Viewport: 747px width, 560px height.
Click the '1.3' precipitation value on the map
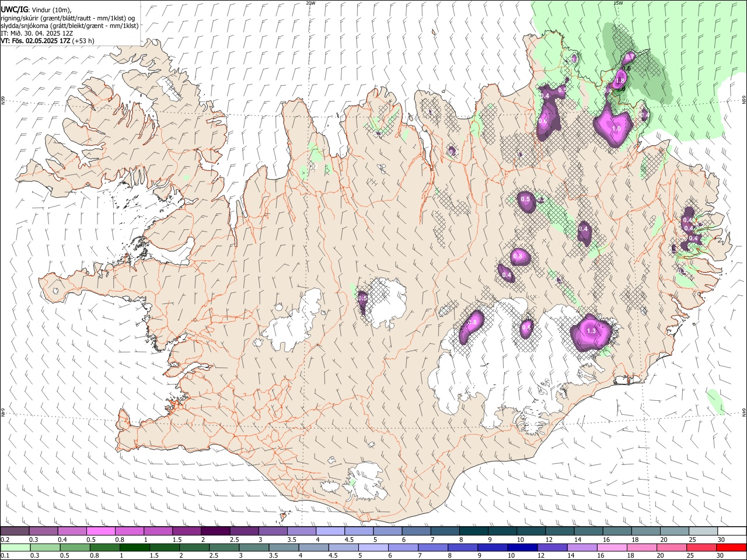(x=591, y=331)
